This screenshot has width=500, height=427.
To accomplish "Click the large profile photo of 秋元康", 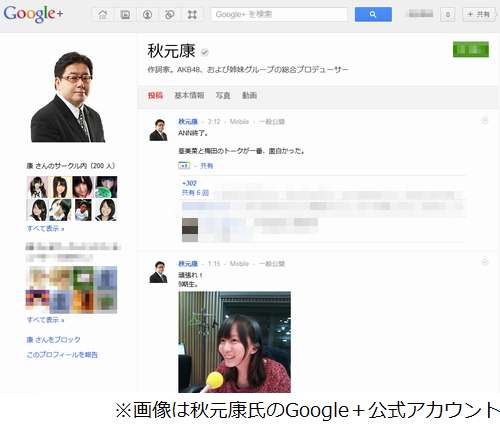I will 68,97.
